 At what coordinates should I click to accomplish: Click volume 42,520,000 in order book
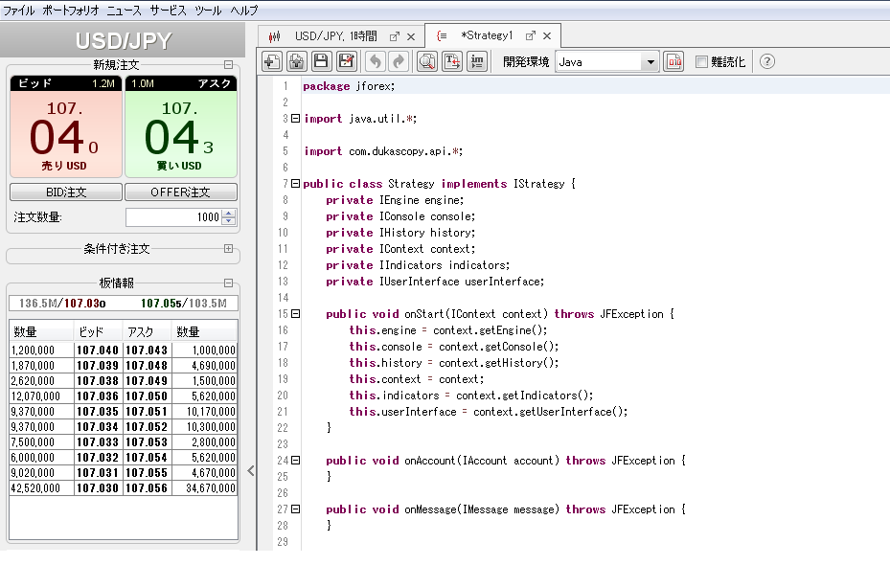click(x=41, y=488)
